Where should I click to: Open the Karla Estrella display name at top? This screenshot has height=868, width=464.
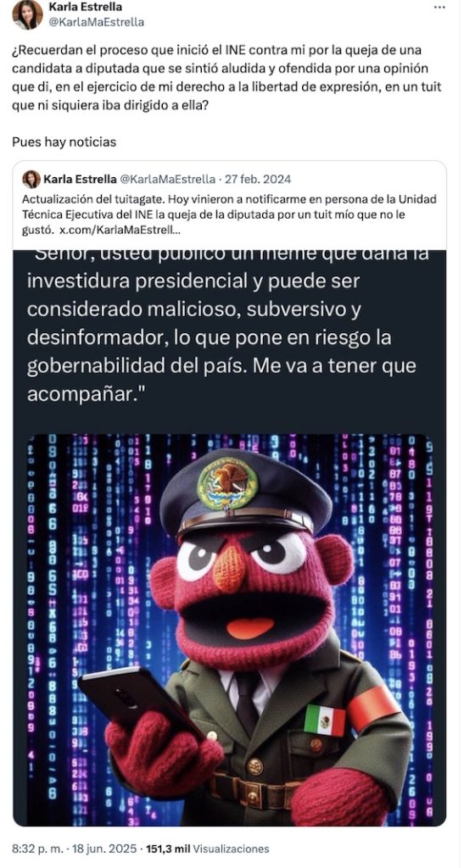pyautogui.click(x=86, y=7)
